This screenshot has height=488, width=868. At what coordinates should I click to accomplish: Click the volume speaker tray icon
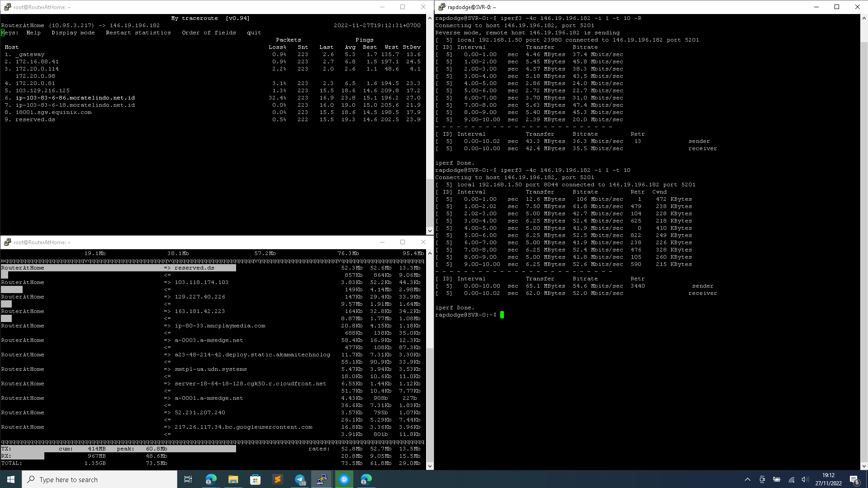(805, 479)
